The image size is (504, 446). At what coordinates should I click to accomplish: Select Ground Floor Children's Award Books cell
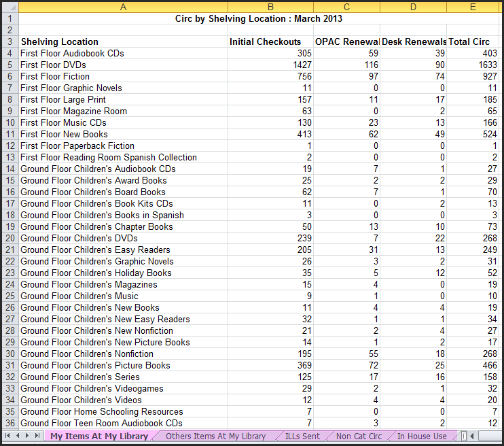[x=123, y=181]
